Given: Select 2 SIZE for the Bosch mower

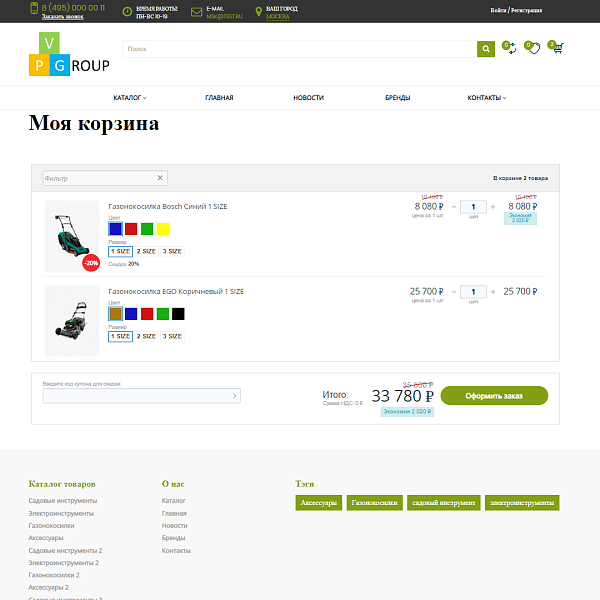Looking at the screenshot, I should tap(146, 251).
